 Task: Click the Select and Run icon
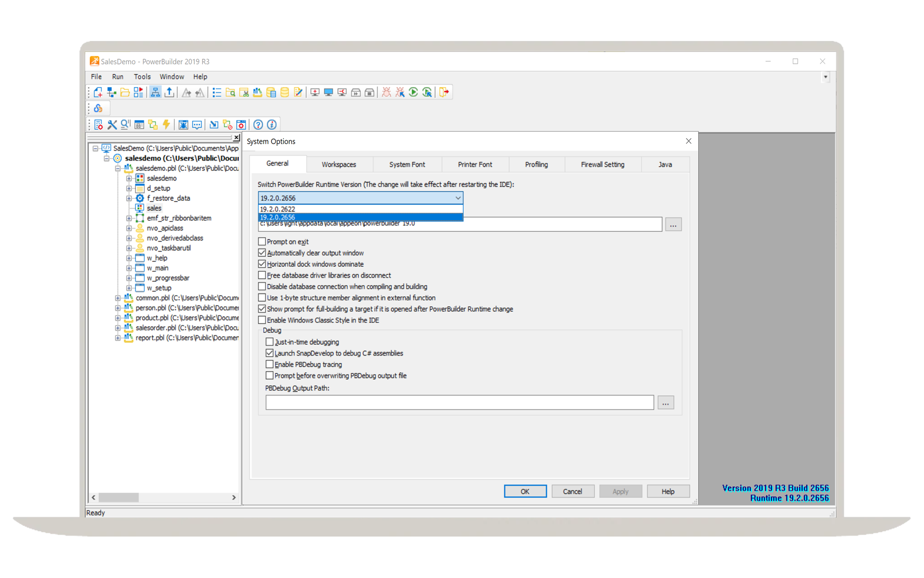click(x=427, y=93)
